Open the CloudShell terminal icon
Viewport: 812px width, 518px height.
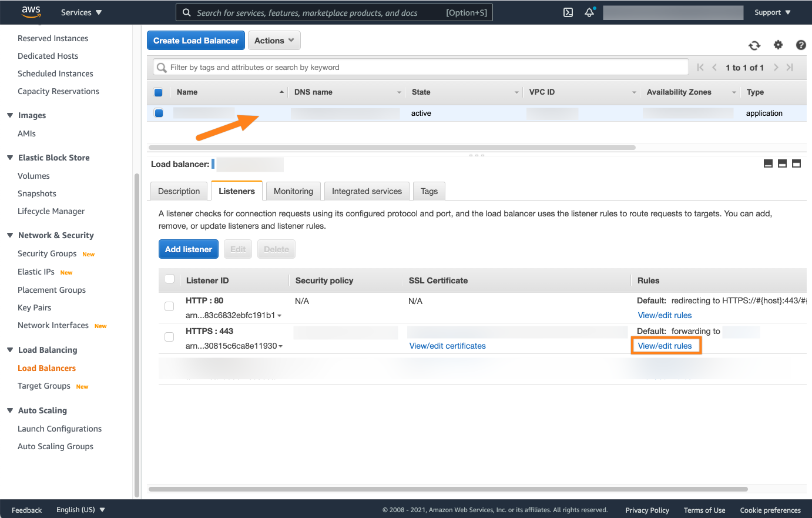coord(568,12)
